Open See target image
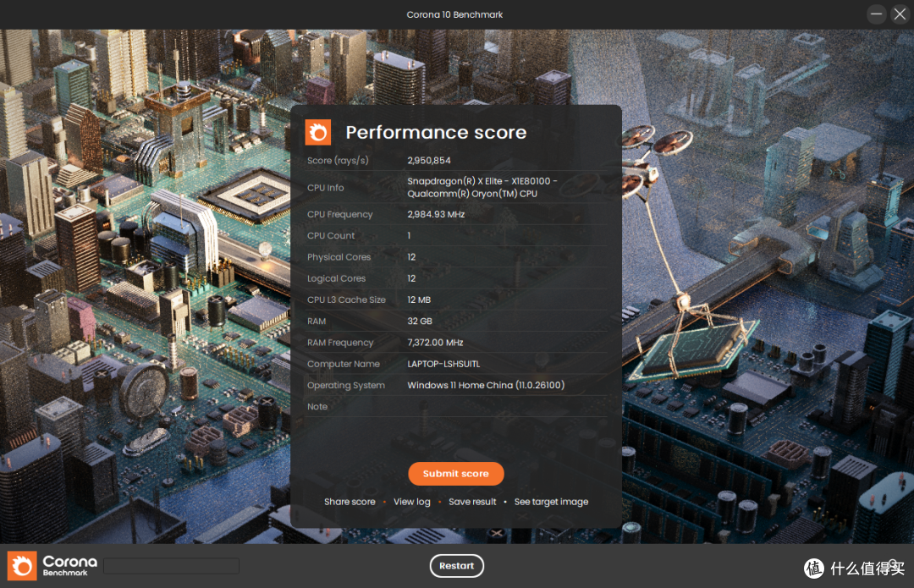The width and height of the screenshot is (914, 588). click(551, 502)
